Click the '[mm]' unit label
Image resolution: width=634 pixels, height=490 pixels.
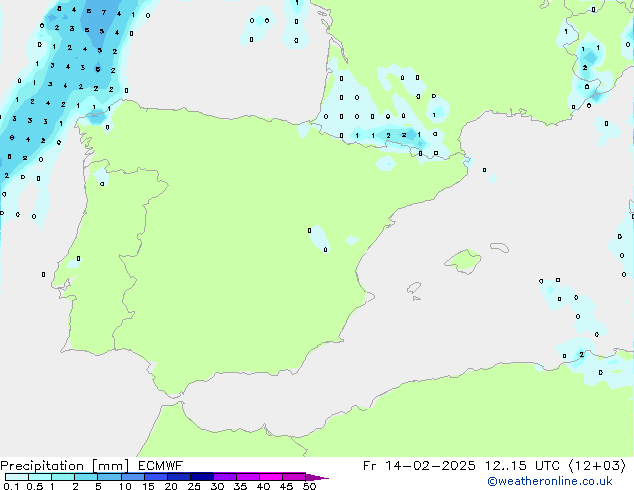click(x=110, y=466)
